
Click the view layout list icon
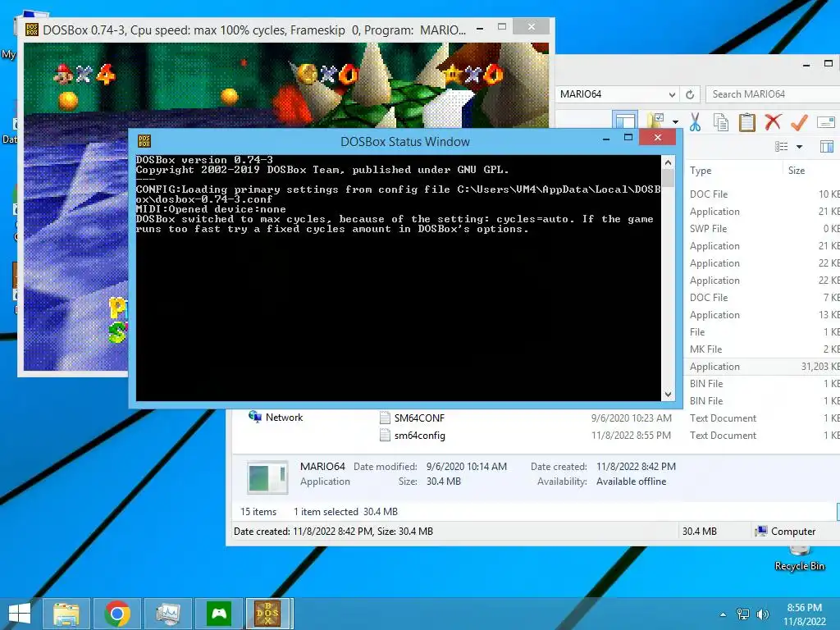click(782, 146)
